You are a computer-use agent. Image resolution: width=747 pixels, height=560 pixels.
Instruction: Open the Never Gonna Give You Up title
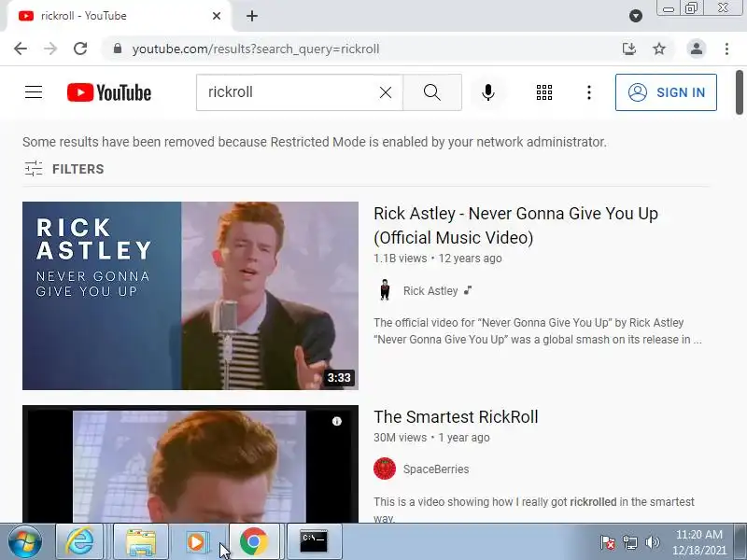[x=515, y=225]
